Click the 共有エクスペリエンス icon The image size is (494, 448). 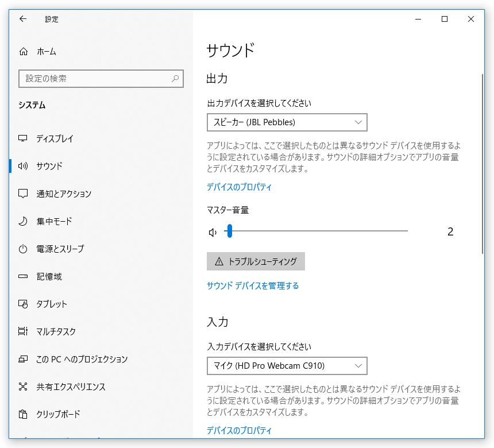pyautogui.click(x=23, y=387)
